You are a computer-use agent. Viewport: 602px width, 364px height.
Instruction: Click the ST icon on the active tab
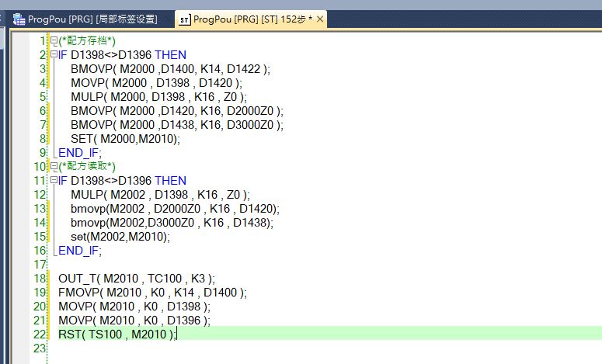point(184,19)
